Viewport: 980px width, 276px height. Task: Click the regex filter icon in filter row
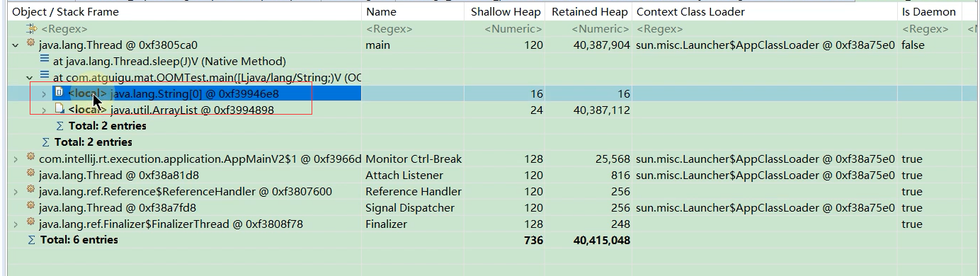pyautogui.click(x=31, y=28)
